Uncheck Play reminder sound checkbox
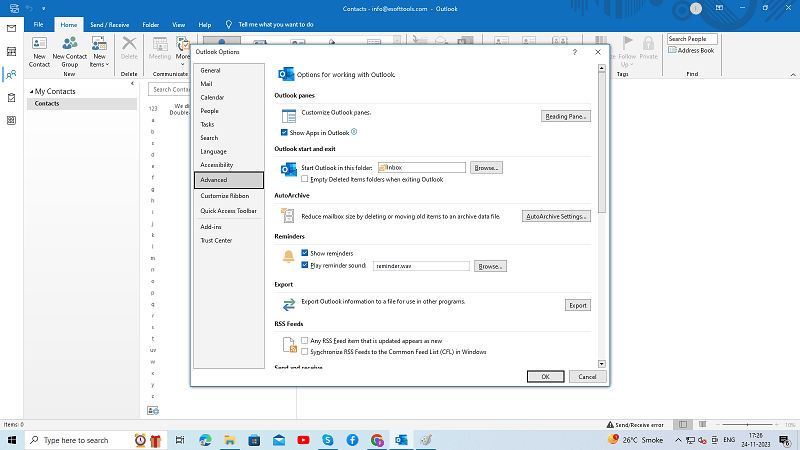 tap(305, 265)
